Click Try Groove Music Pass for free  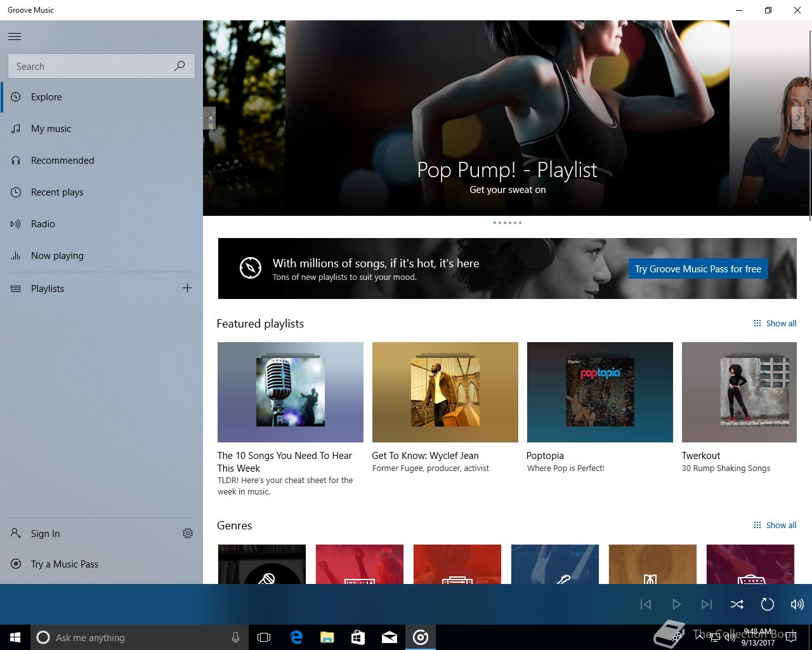coord(698,269)
